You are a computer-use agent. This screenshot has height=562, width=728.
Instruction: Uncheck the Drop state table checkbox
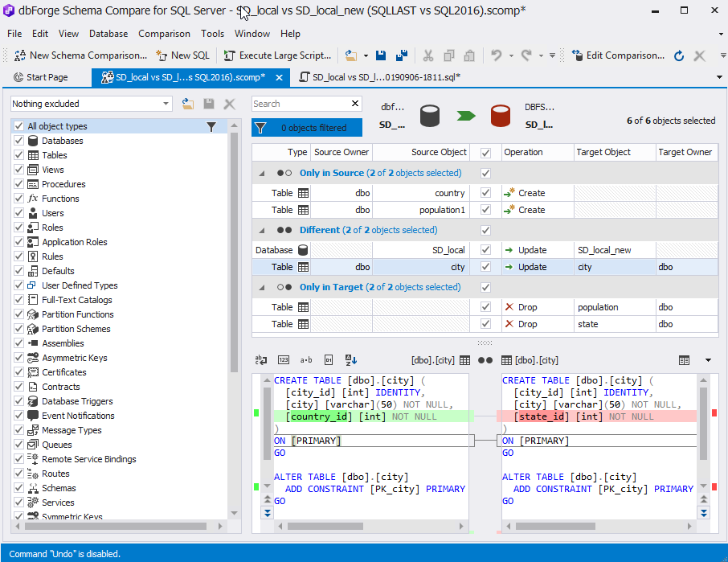485,324
